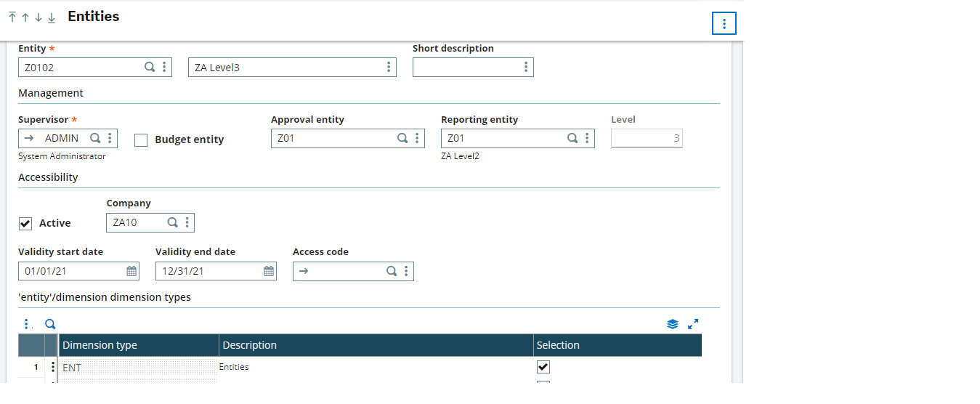Open Company ZA10 field actions menu

(x=187, y=222)
